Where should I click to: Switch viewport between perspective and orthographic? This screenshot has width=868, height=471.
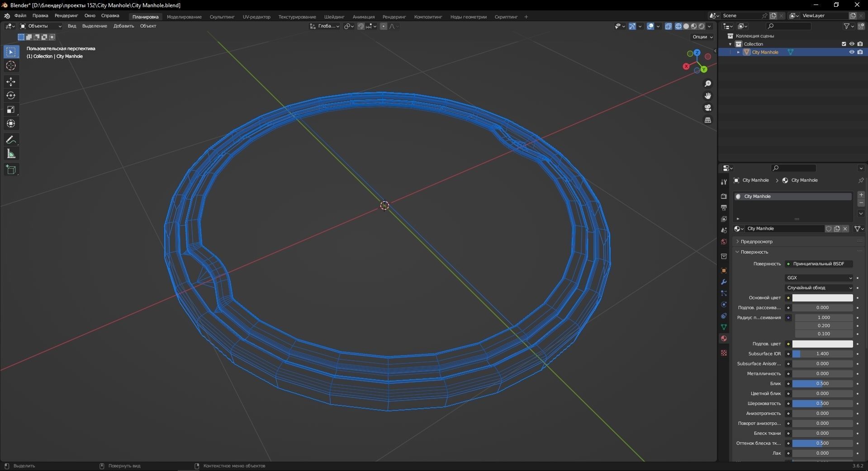708,120
